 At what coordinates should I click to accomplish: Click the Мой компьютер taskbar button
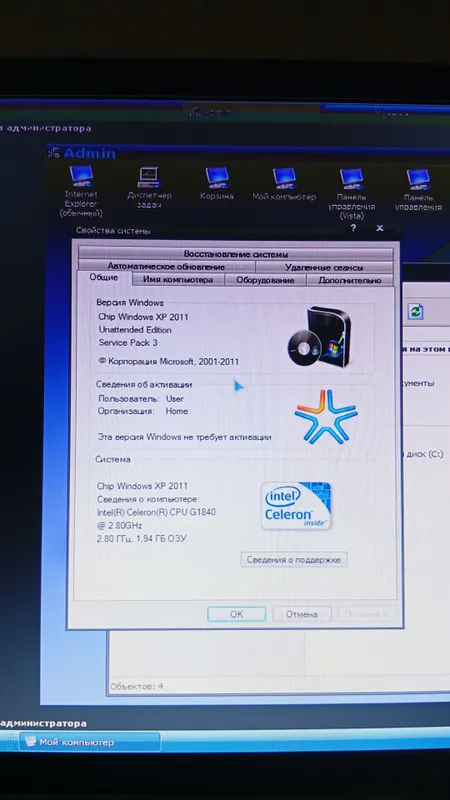point(90,742)
